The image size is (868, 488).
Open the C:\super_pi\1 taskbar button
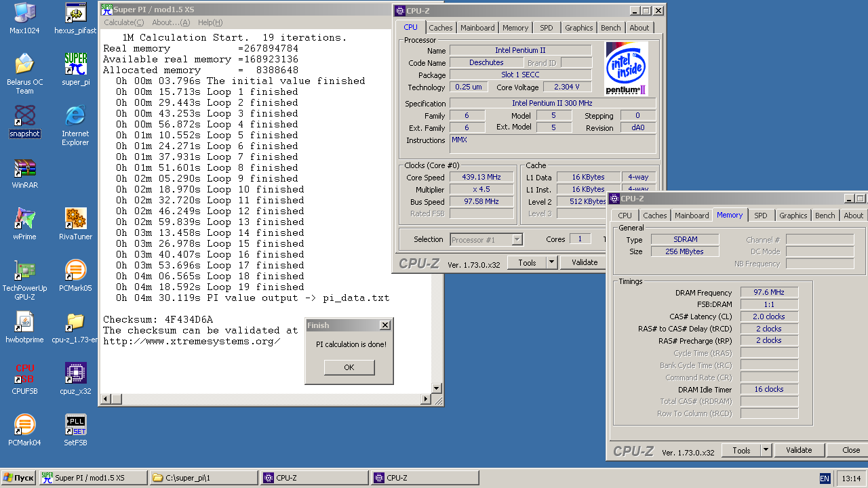tap(203, 478)
